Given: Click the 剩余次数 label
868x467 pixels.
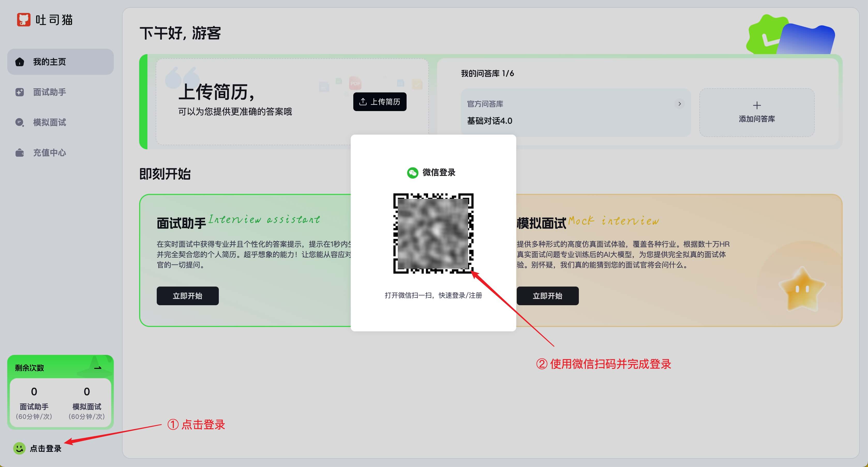Looking at the screenshot, I should pyautogui.click(x=29, y=368).
